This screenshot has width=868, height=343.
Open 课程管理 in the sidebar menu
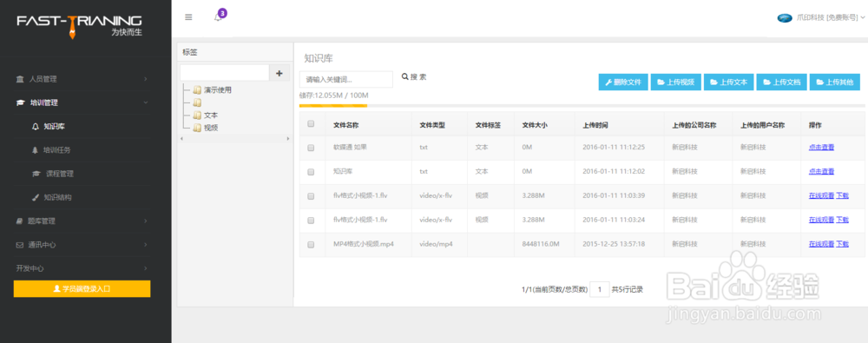[x=60, y=174]
